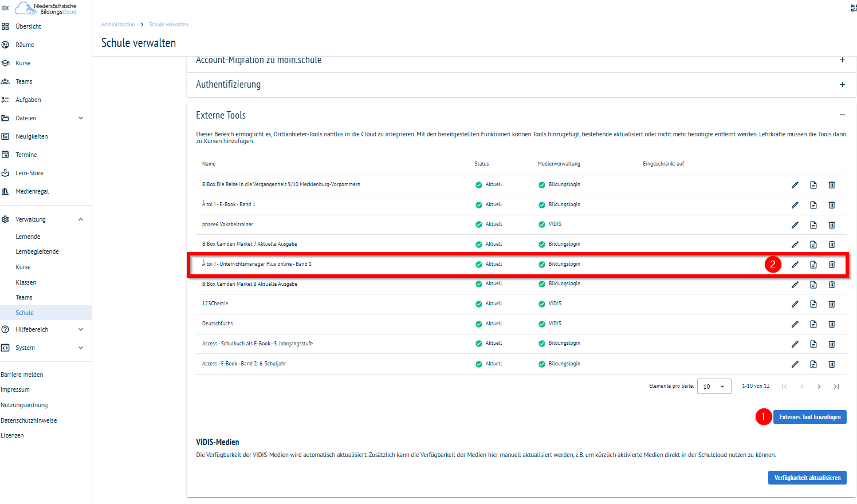Image resolution: width=857 pixels, height=504 pixels.
Task: Toggle the sidebar menu hamburger icon
Action: [x=5, y=8]
